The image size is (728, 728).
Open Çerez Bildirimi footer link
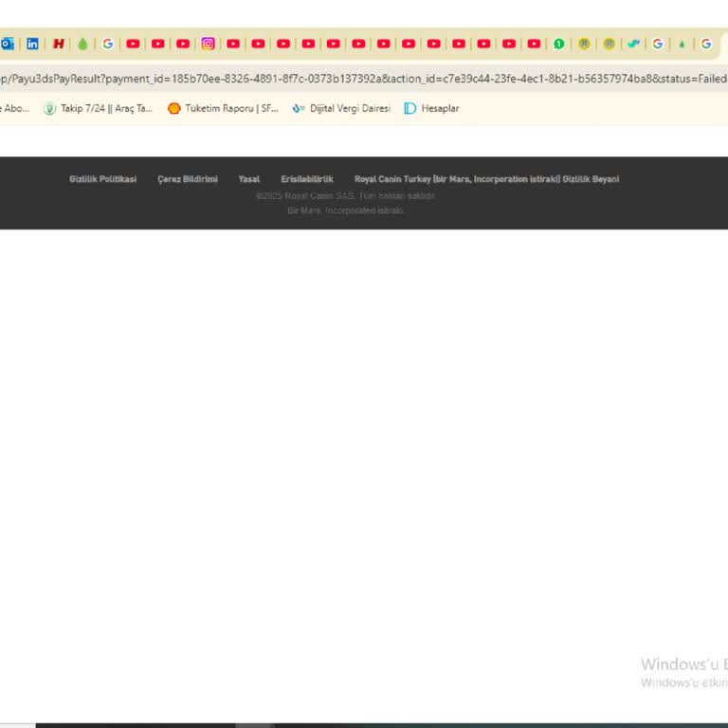point(188,179)
